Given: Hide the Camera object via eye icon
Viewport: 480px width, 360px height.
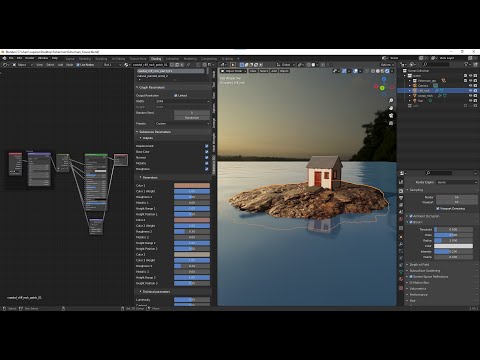Looking at the screenshot, I should pyautogui.click(x=471, y=86).
